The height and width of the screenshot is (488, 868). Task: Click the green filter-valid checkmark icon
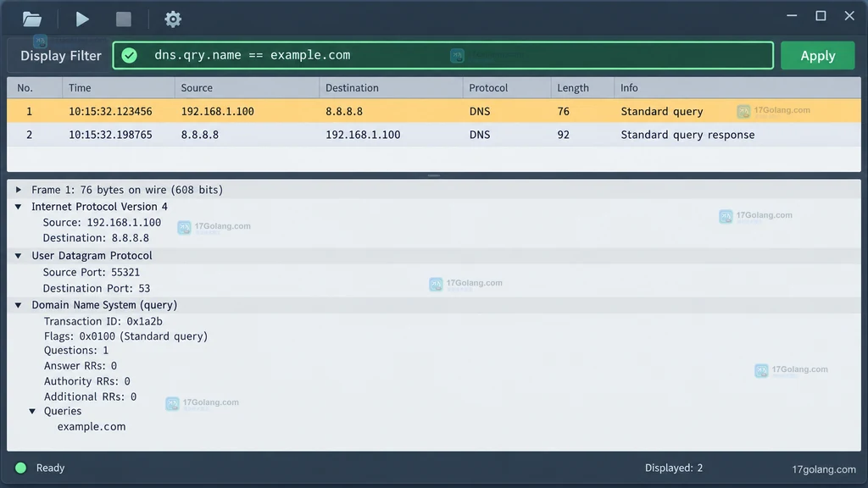pos(129,55)
